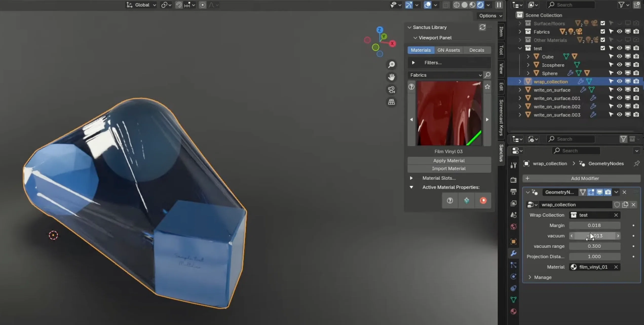
Task: Open the Material properties tab sphere icon
Action: coord(514,311)
